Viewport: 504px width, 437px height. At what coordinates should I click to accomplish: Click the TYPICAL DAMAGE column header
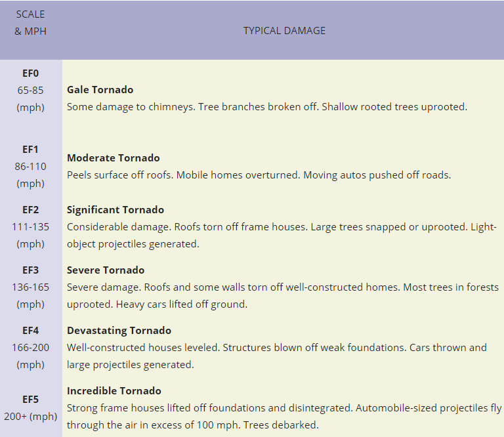[284, 31]
